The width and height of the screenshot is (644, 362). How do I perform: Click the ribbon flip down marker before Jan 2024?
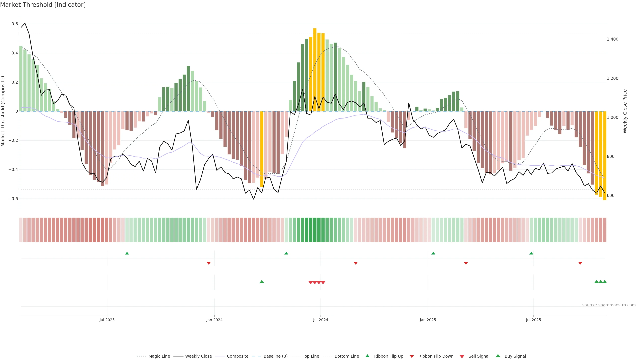click(x=209, y=263)
